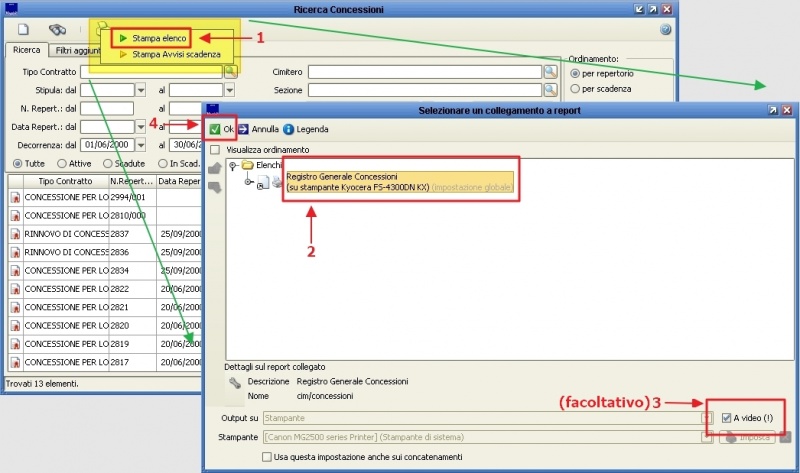800x473 pixels.
Task: Click the PDF icon of row 2821
Action: pos(15,308)
